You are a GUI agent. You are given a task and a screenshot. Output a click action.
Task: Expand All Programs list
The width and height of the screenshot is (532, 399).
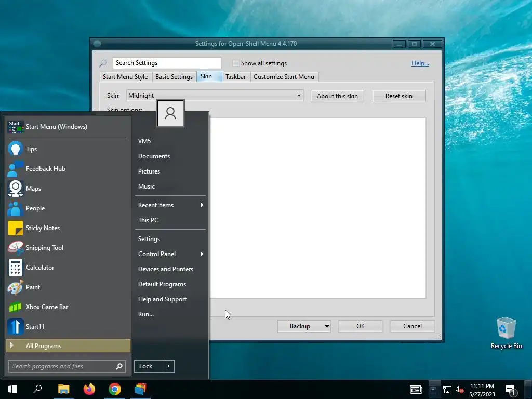[68, 345]
